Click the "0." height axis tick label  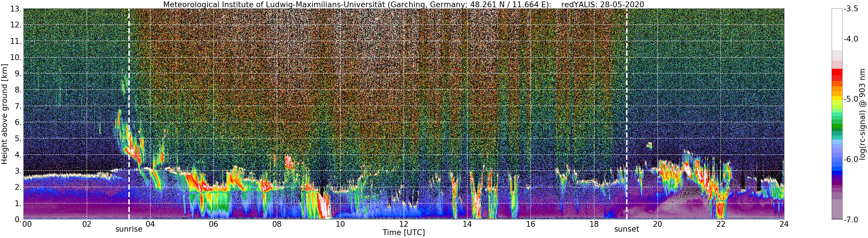18,220
